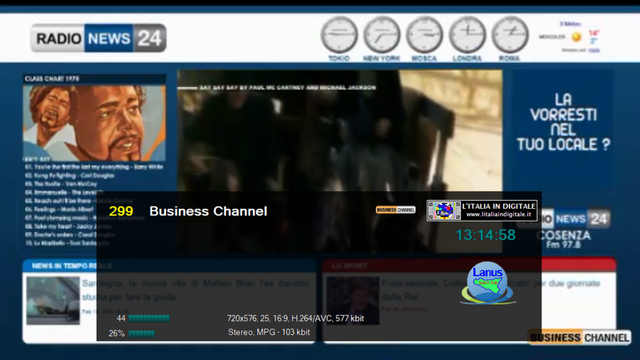The image size is (640, 360).
Task: Click chart entry 02 Kung Fu Fighting
Action: pyautogui.click(x=69, y=176)
